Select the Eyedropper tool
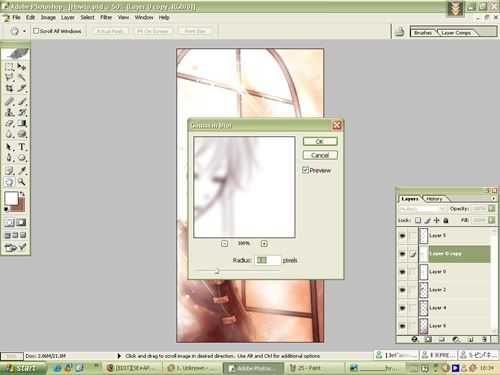 (x=22, y=171)
